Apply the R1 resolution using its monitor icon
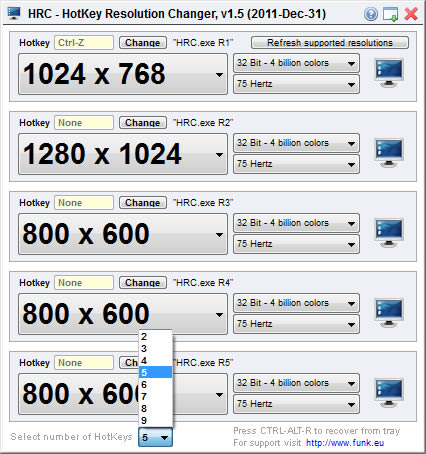426x454 pixels. coord(389,73)
